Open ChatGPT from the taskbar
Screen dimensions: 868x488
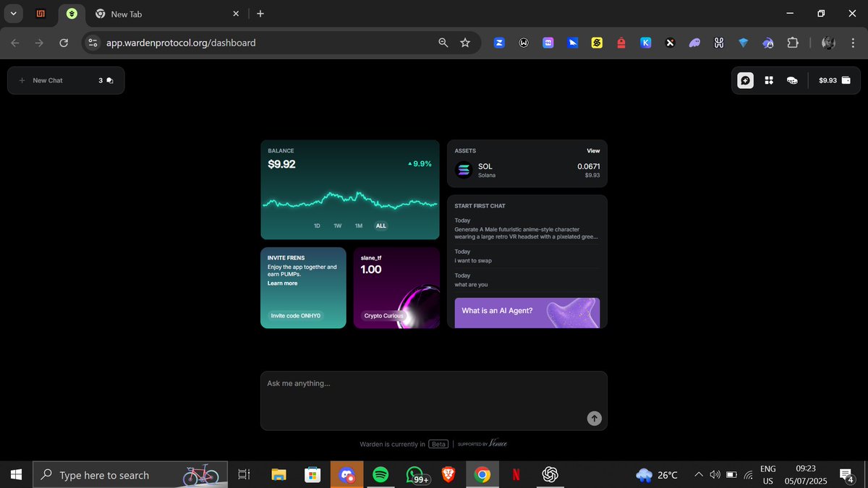(x=550, y=475)
